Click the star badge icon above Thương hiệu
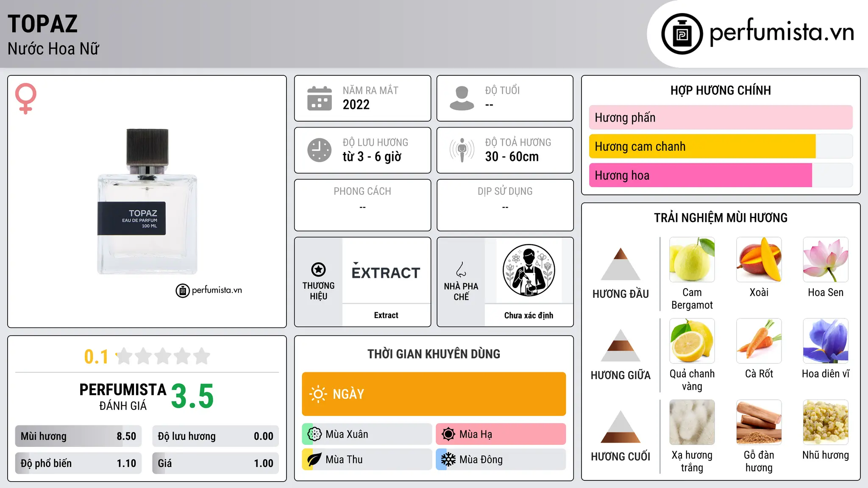Image resolution: width=868 pixels, height=488 pixels. tap(318, 269)
